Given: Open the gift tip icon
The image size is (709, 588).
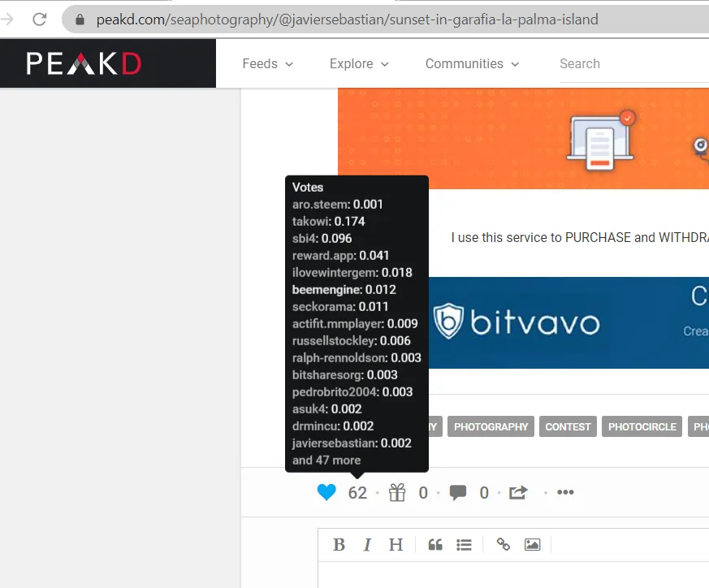Looking at the screenshot, I should [x=397, y=492].
